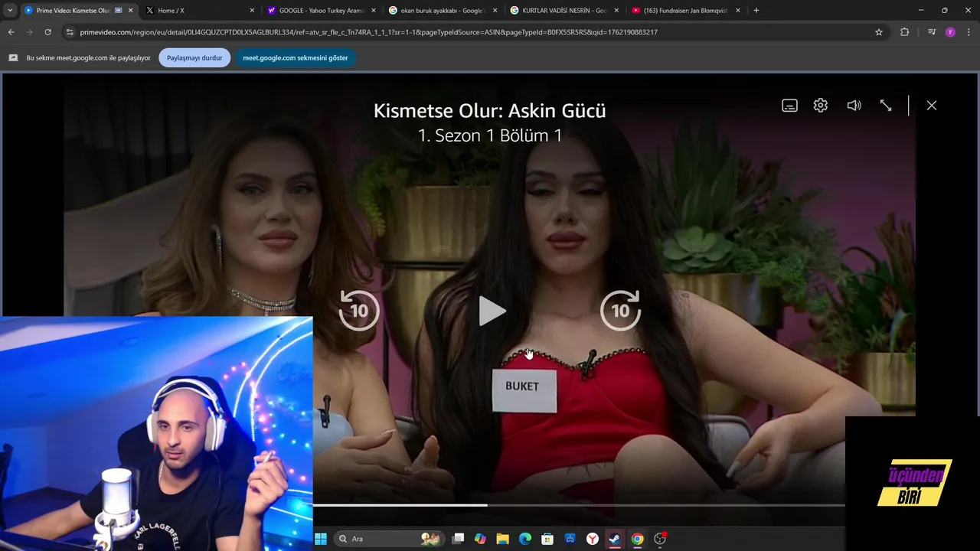
Task: Click the tab-sharing indicator on Prime Video tab
Action: click(119, 11)
